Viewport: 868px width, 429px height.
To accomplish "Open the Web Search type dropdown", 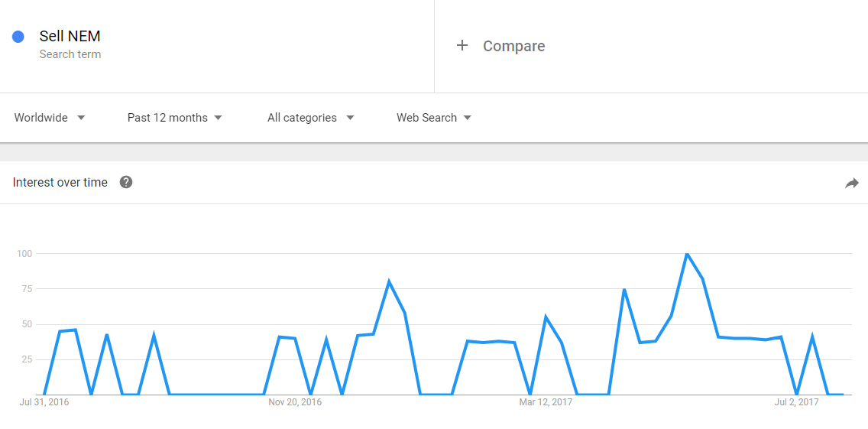I will pos(434,118).
